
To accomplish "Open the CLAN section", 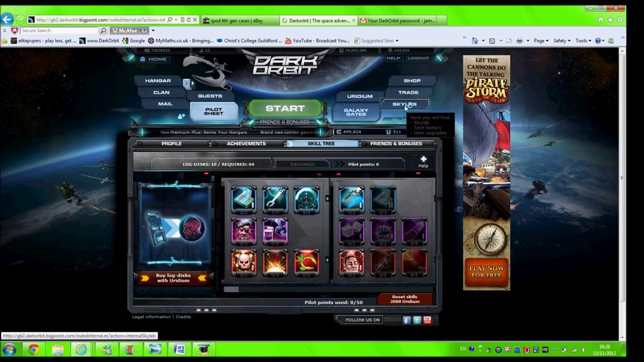I will (x=162, y=93).
